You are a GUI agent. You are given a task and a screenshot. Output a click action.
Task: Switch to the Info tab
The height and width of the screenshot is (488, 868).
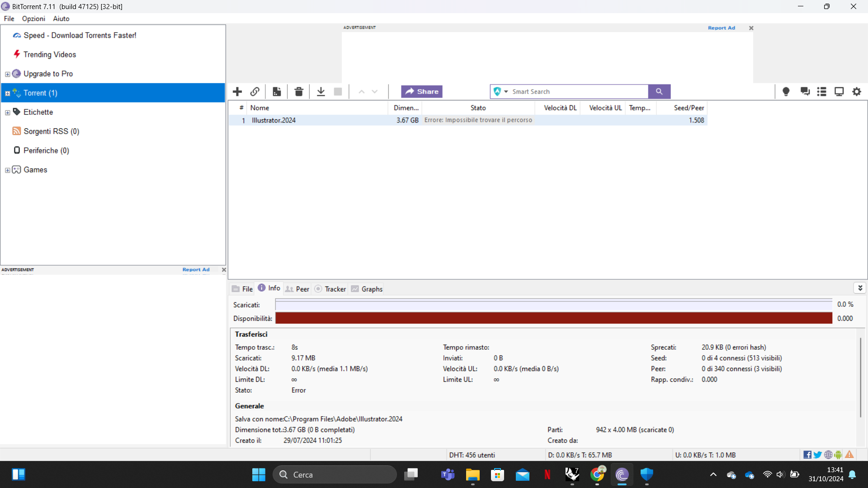pyautogui.click(x=269, y=288)
